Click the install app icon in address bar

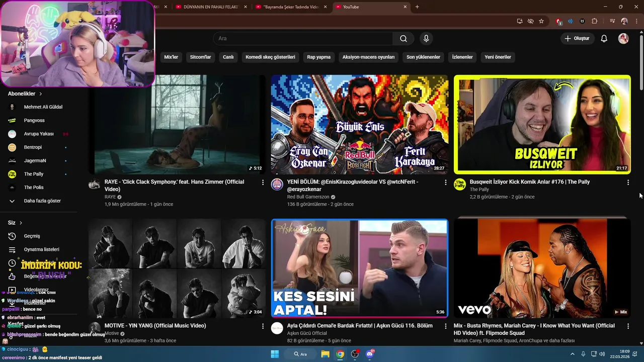click(520, 21)
